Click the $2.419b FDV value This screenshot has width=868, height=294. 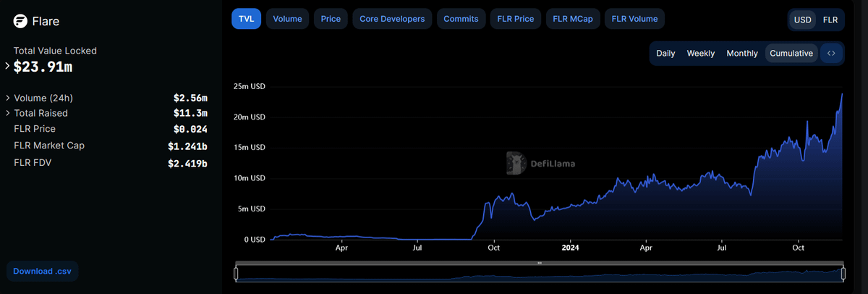(x=187, y=163)
